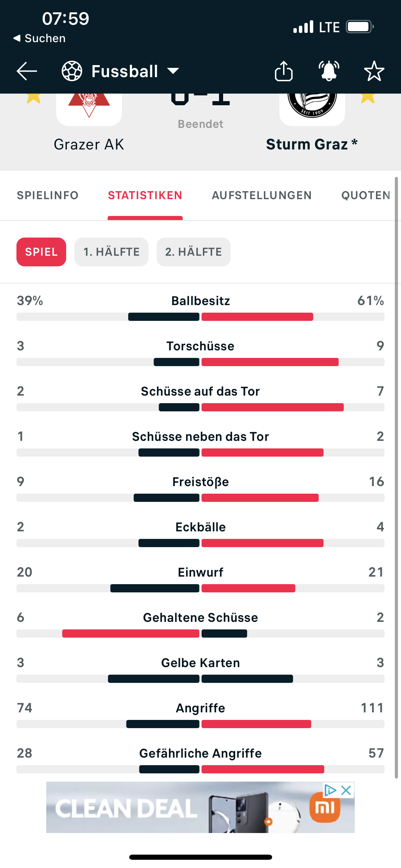This screenshot has height=868, width=401.
Task: Switch to the Quoten tab
Action: (366, 195)
